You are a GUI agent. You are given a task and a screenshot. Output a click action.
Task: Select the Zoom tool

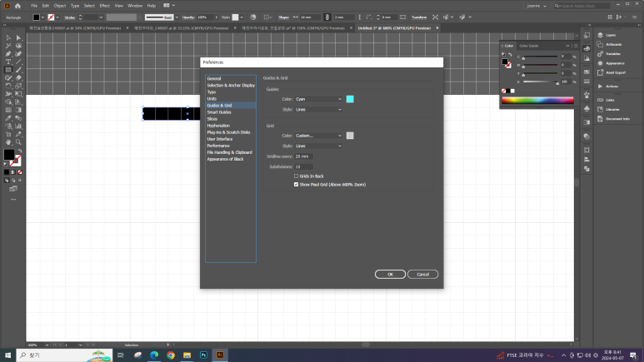(18, 142)
